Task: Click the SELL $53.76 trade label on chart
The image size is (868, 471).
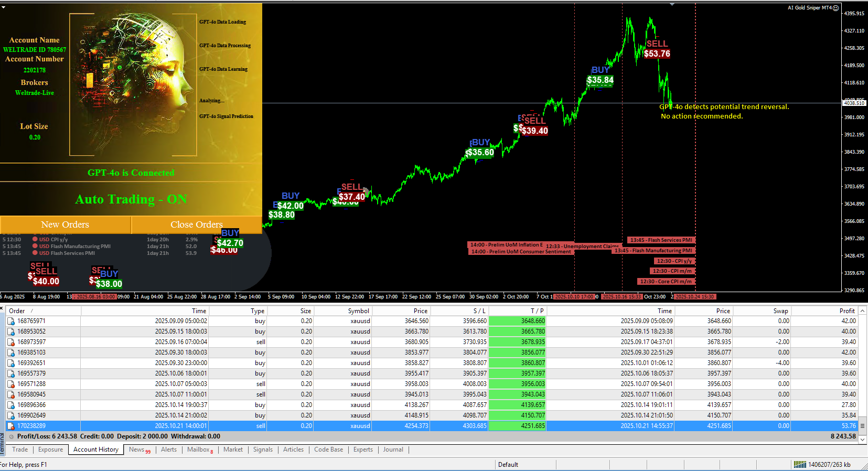Action: click(657, 49)
